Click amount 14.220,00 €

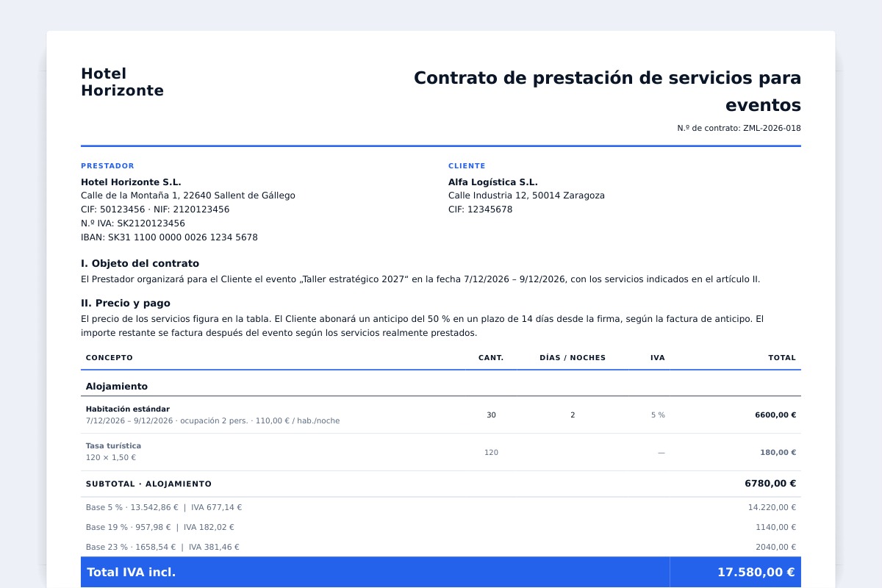click(x=772, y=507)
